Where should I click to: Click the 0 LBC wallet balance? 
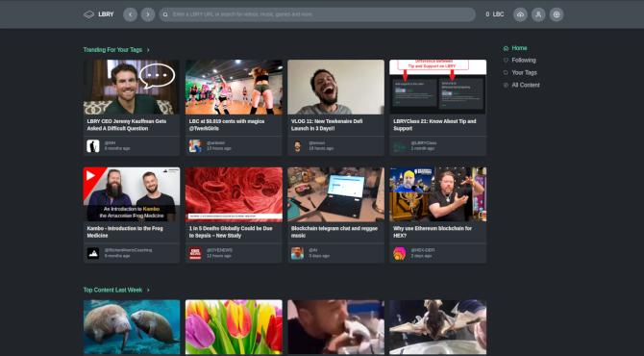[x=494, y=14]
